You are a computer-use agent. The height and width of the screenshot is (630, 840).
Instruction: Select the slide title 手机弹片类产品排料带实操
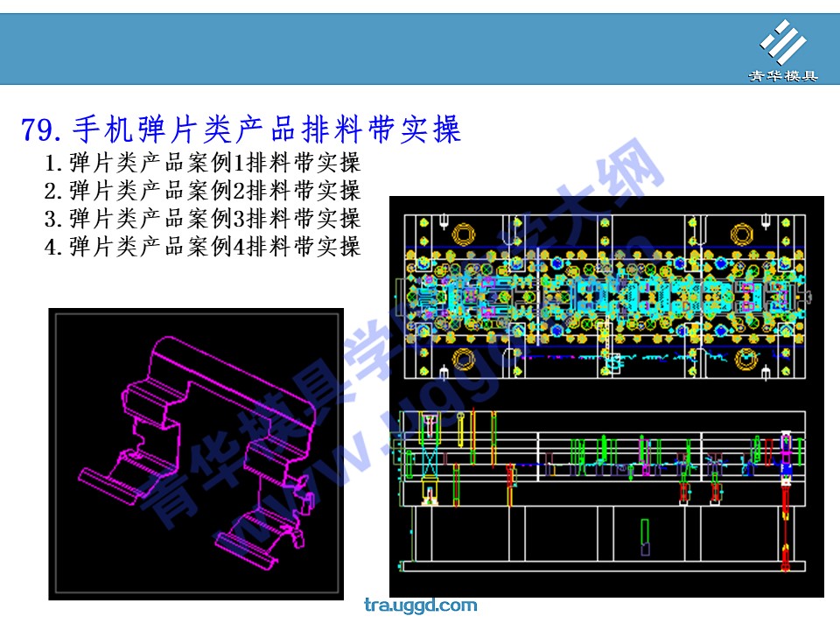point(266,130)
